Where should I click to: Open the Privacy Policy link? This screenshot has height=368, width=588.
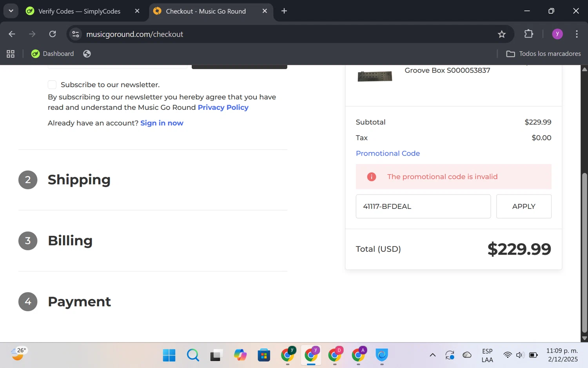click(223, 107)
